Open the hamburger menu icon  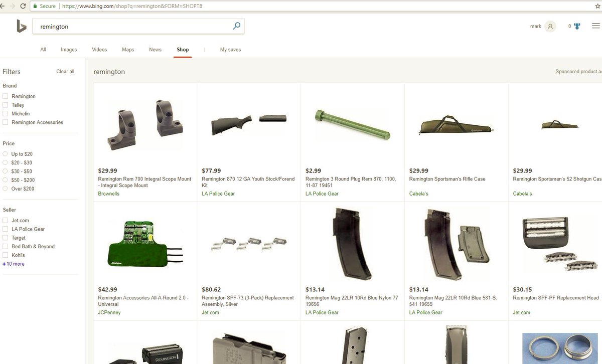coord(595,26)
